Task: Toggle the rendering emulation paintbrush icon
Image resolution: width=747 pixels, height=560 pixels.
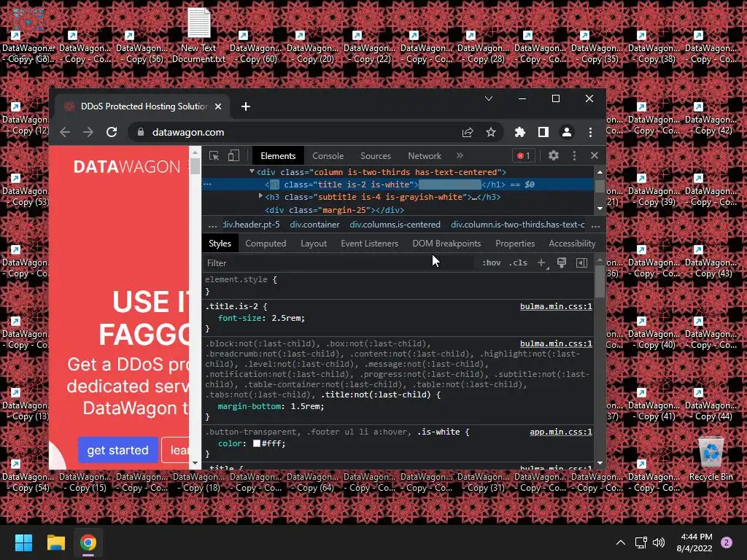Action: point(562,262)
